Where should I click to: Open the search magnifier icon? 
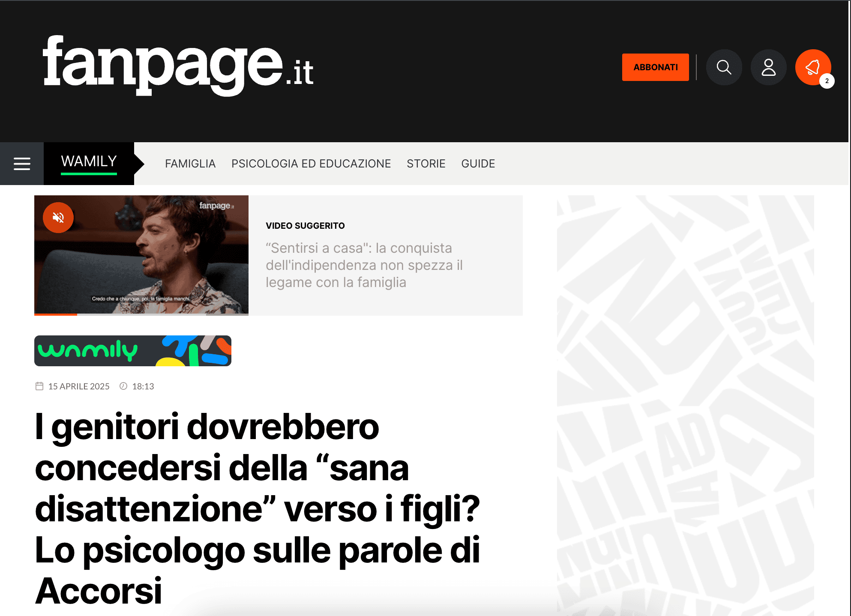click(x=724, y=67)
